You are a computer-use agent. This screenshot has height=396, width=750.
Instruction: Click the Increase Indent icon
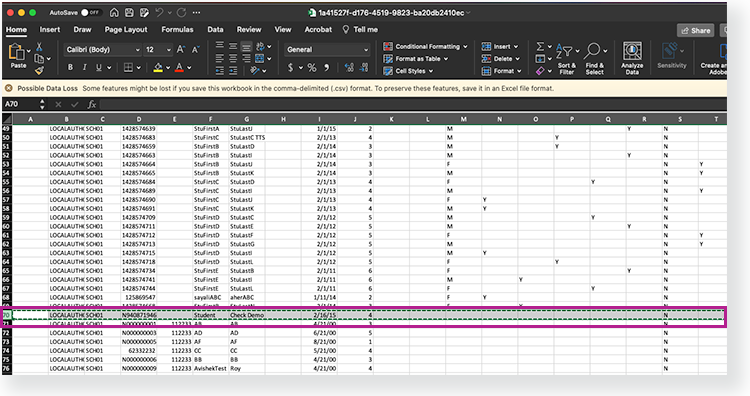coord(233,70)
